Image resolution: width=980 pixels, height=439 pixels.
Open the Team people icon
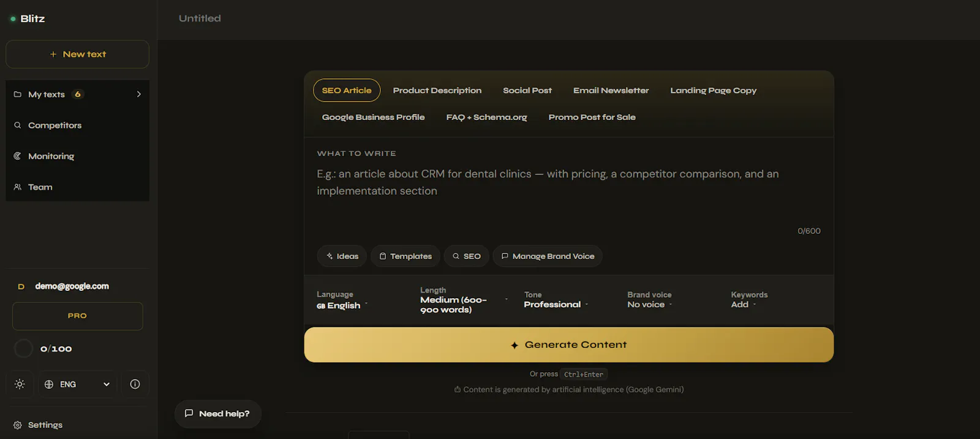(x=18, y=187)
